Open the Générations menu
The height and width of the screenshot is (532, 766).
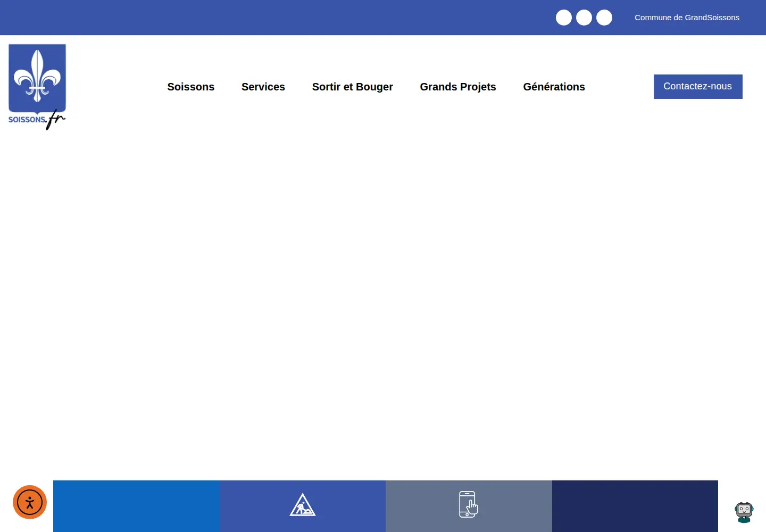coord(554,87)
